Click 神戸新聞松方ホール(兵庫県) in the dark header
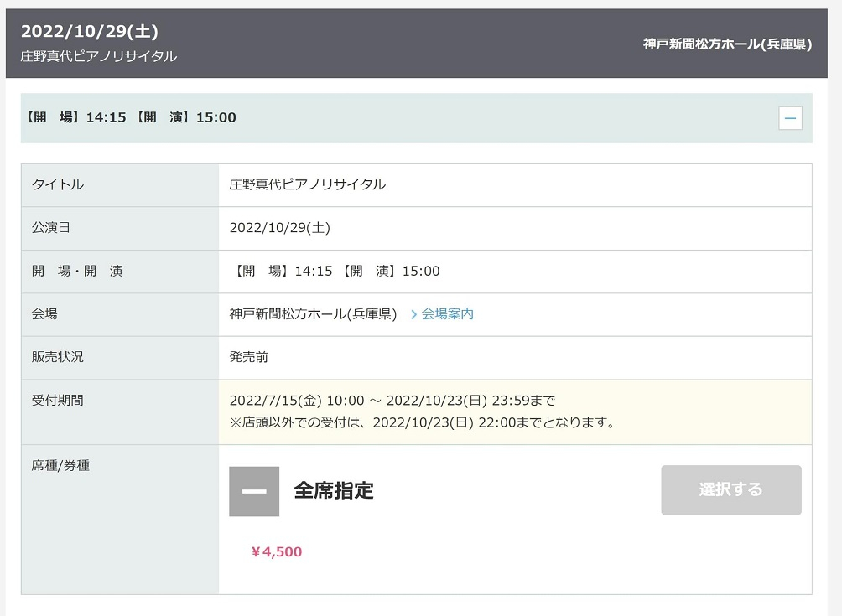 pos(727,44)
